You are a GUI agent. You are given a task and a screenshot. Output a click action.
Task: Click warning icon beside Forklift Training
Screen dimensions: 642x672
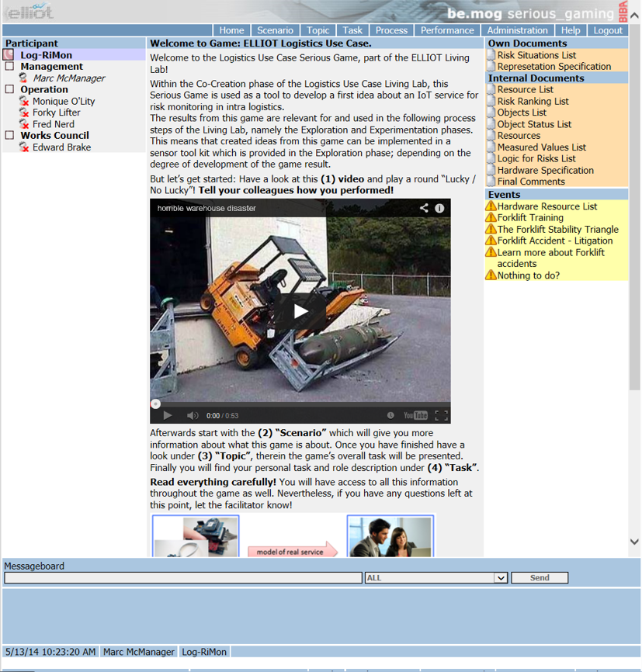tap(491, 218)
